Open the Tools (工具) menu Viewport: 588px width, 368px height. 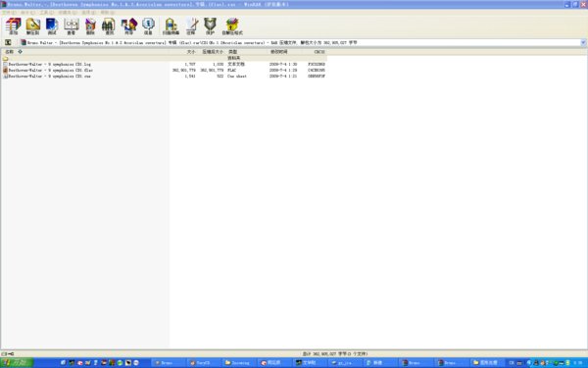(x=46, y=13)
